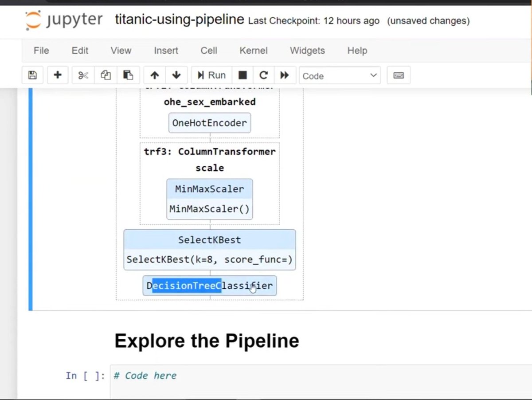Interrupt the kernel with the stop icon
This screenshot has height=400, width=532.
(x=243, y=75)
